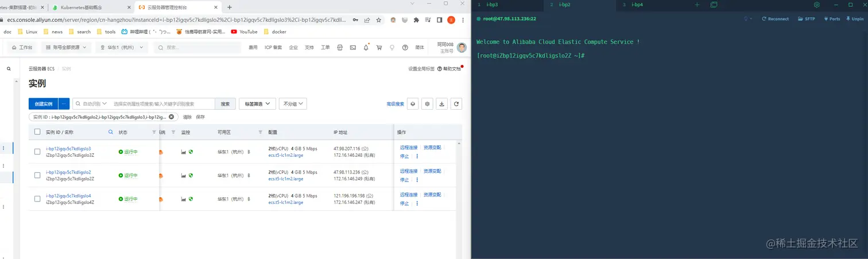Open the YouTube bookmark

click(x=245, y=32)
